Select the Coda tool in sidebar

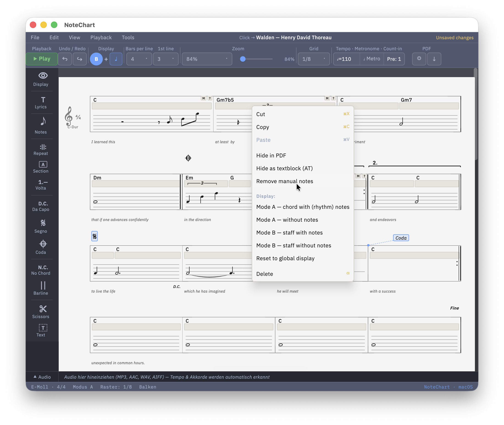click(x=41, y=247)
